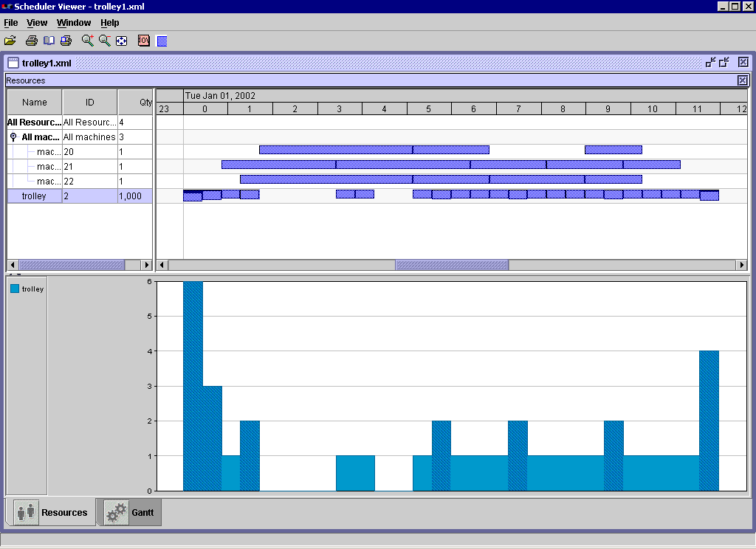Maximize the Scheduler Viewer window

pyautogui.click(x=735, y=6)
